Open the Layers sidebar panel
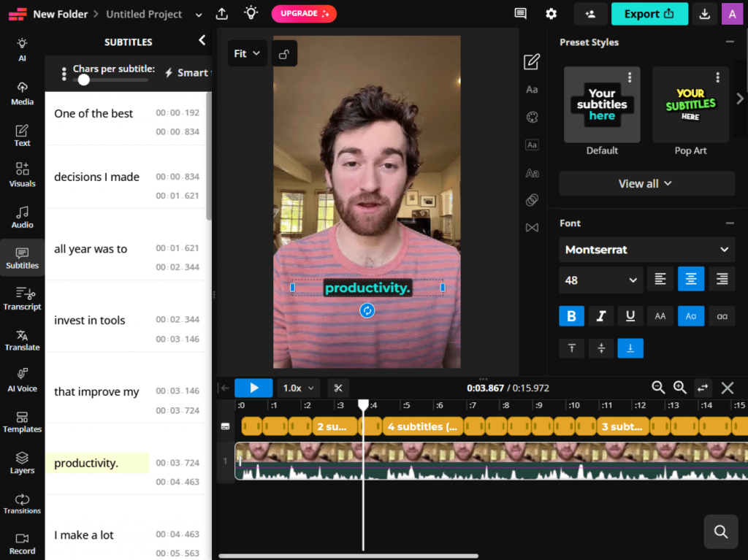Viewport: 748px width, 560px height. pos(22,463)
